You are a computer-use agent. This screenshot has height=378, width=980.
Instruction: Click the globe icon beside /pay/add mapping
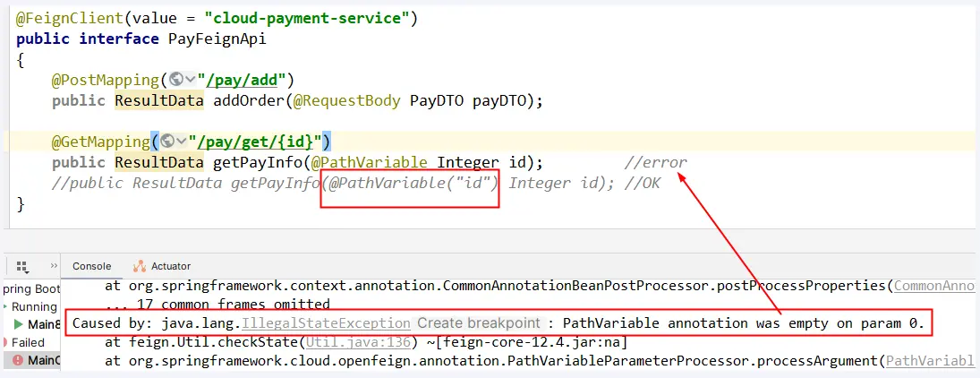pos(175,81)
